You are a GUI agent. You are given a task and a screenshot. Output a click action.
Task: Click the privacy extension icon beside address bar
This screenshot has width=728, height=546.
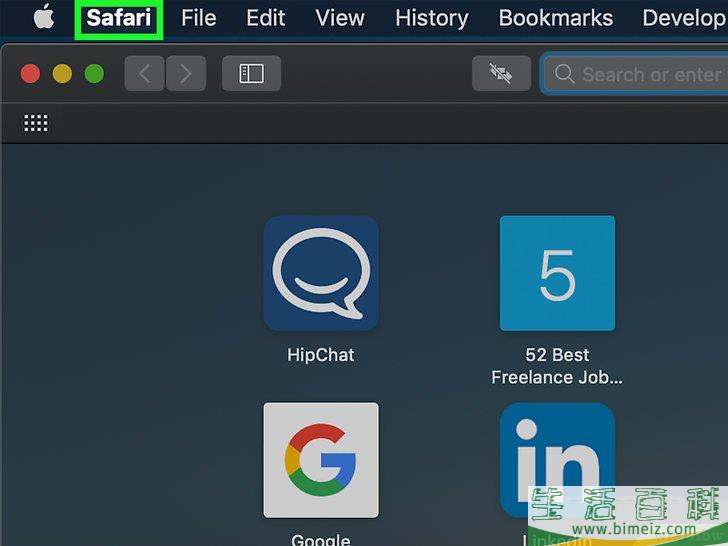pyautogui.click(x=501, y=73)
